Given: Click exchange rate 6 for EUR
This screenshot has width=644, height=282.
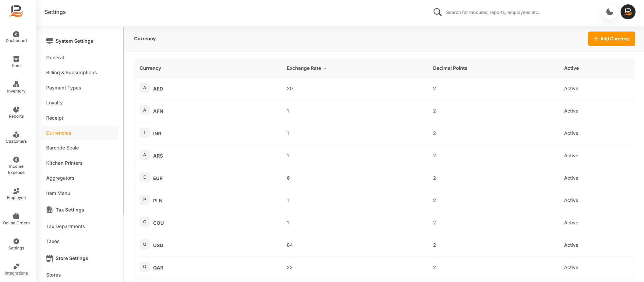Looking at the screenshot, I should [x=288, y=178].
